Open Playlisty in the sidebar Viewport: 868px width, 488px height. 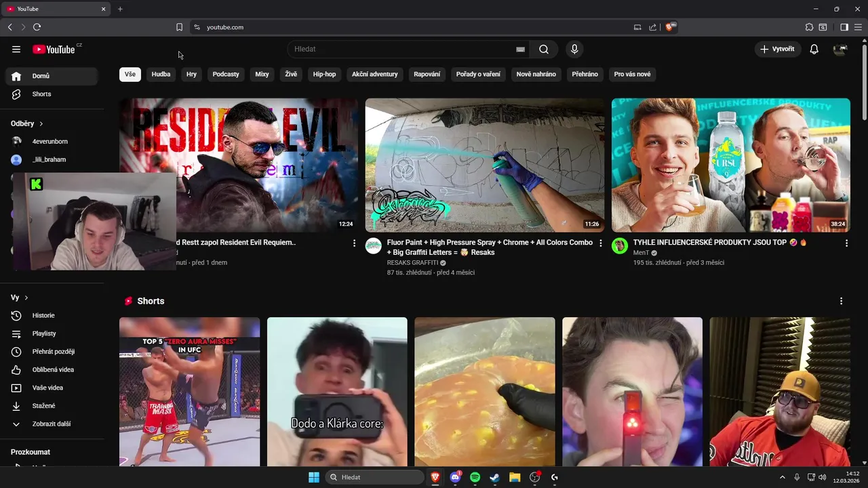pyautogui.click(x=52, y=333)
